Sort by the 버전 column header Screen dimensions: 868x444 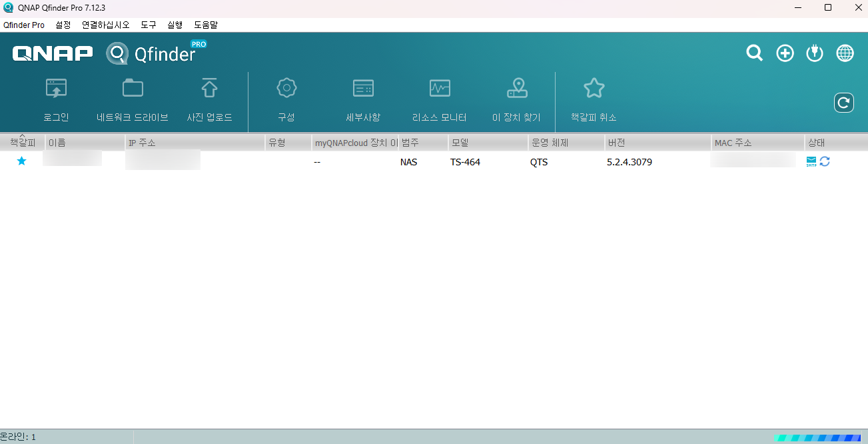(x=658, y=143)
